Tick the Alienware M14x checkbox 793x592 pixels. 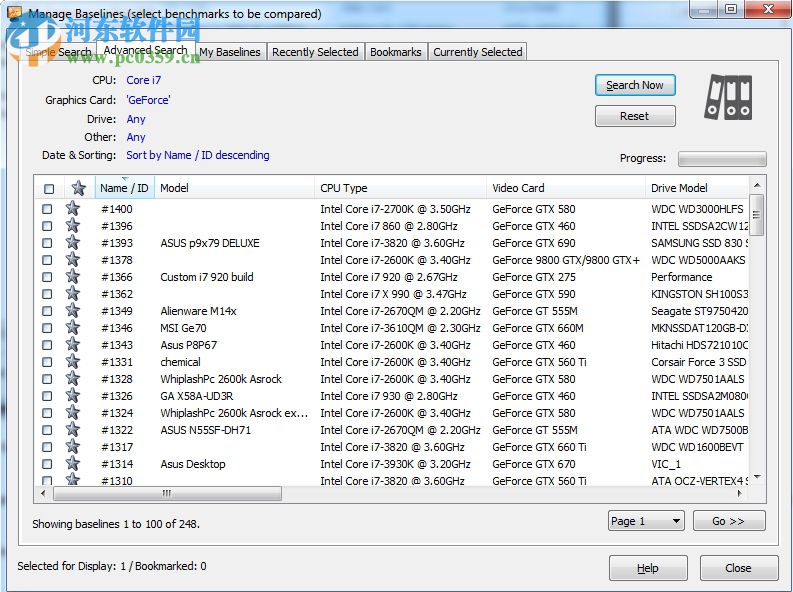click(x=47, y=311)
